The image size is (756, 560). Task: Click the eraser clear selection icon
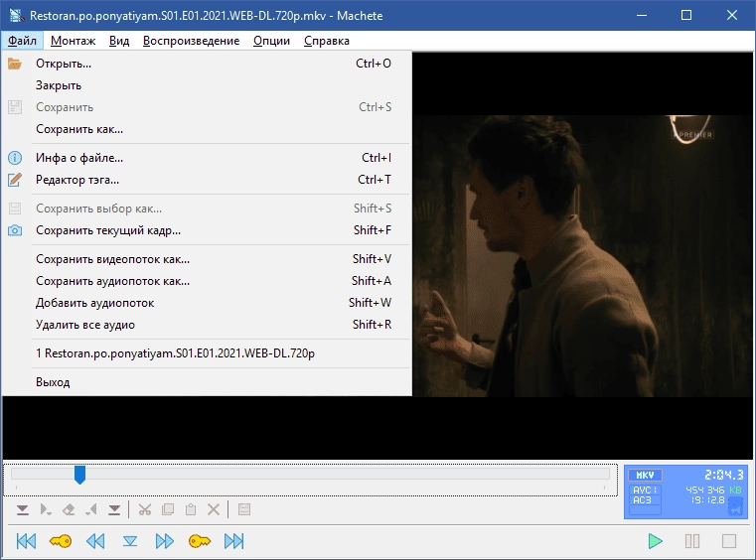coord(69,509)
